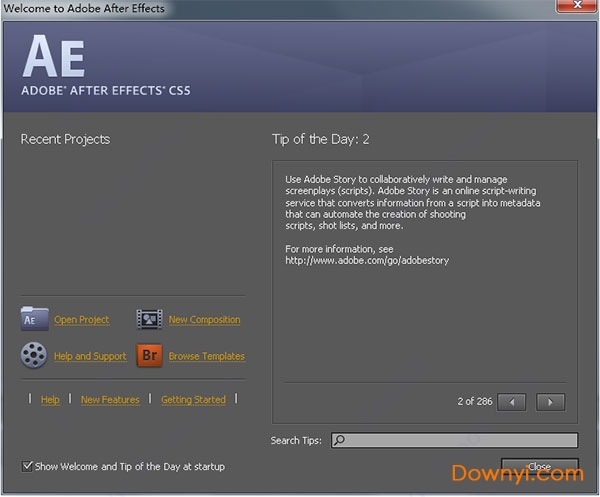This screenshot has height=497, width=600.
Task: Click the large AE logo in the header
Action: [54, 56]
